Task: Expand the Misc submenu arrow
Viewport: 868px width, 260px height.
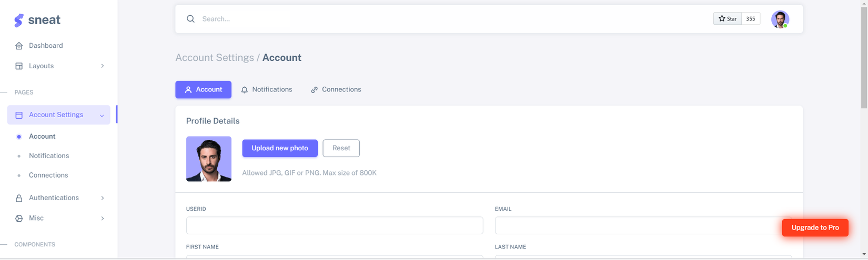Action: (x=103, y=219)
